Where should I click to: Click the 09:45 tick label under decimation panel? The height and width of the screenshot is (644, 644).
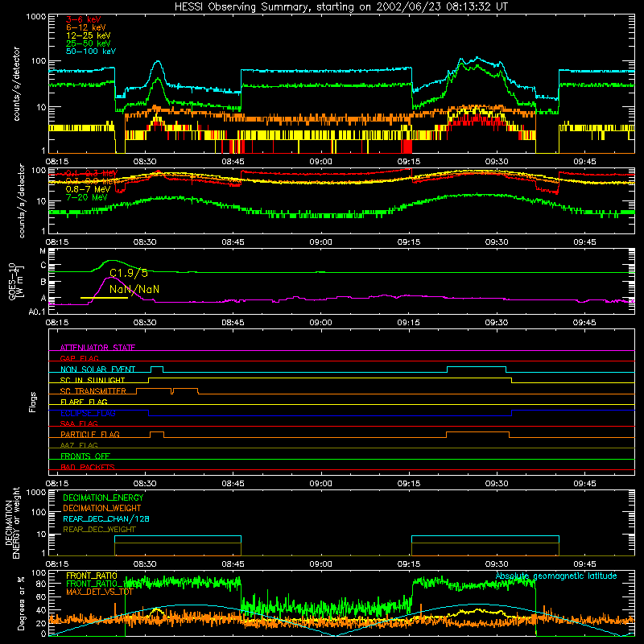pos(584,564)
